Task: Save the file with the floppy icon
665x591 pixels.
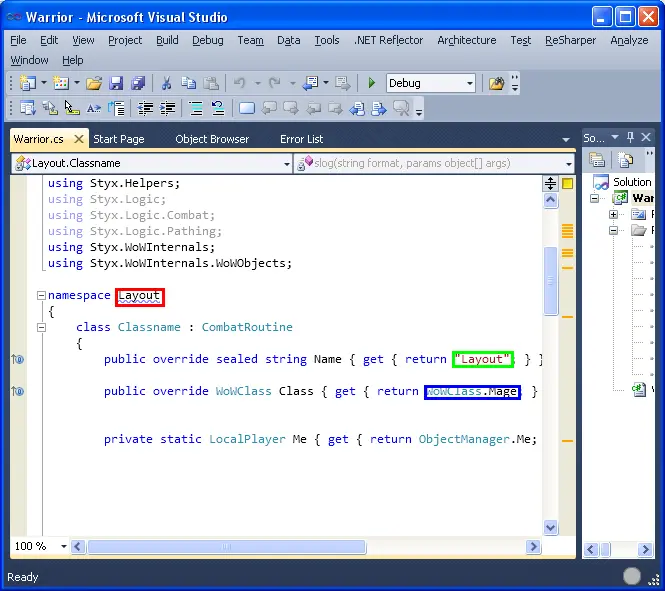Action: (x=116, y=83)
